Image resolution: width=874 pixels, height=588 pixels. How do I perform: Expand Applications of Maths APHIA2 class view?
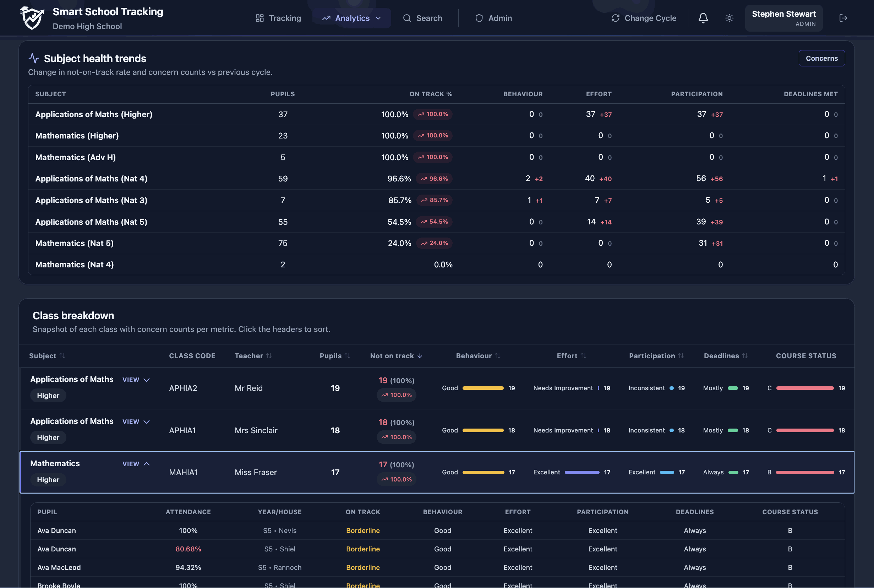pyautogui.click(x=136, y=380)
